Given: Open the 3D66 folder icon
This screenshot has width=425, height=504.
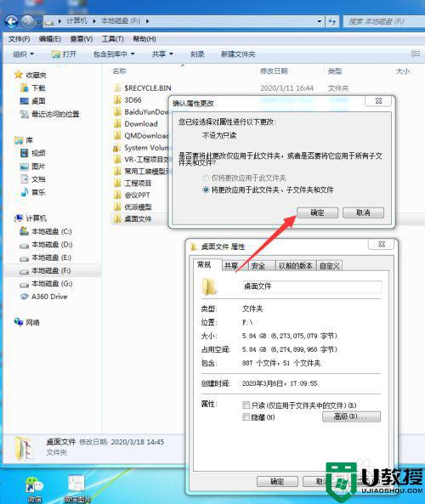Looking at the screenshot, I should point(117,100).
